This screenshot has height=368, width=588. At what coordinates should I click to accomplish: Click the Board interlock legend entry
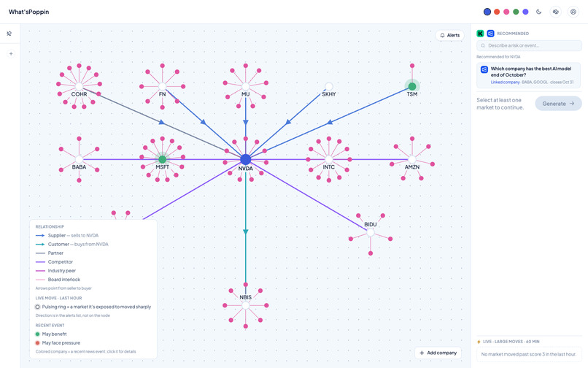58,280
